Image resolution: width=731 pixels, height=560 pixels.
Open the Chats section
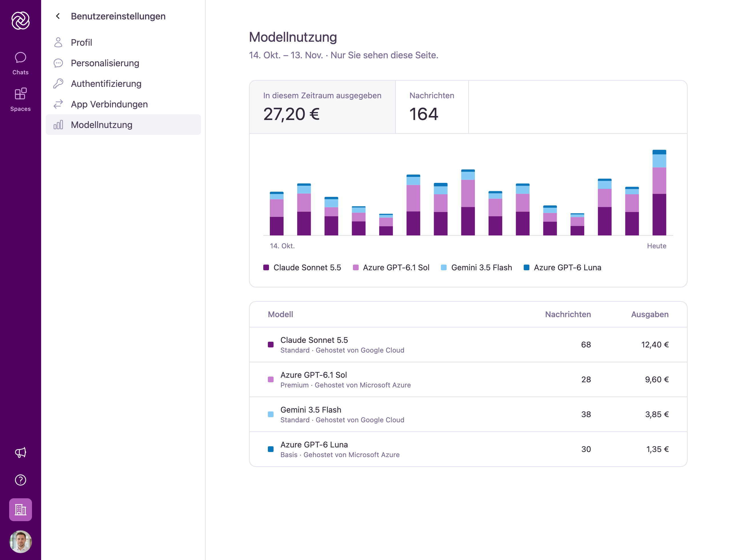point(20,63)
